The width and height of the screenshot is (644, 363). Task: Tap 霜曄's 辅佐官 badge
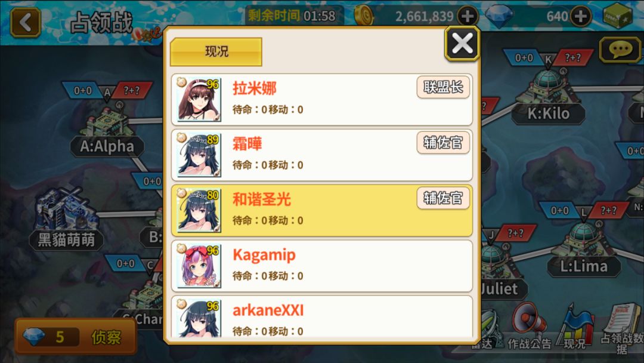443,143
